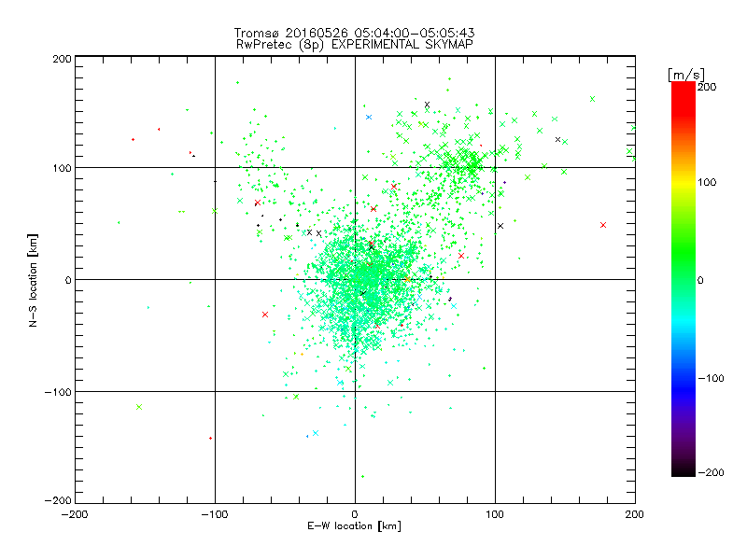Click the x-axis -100 tick label
The width and height of the screenshot is (747, 560).
coord(215,514)
